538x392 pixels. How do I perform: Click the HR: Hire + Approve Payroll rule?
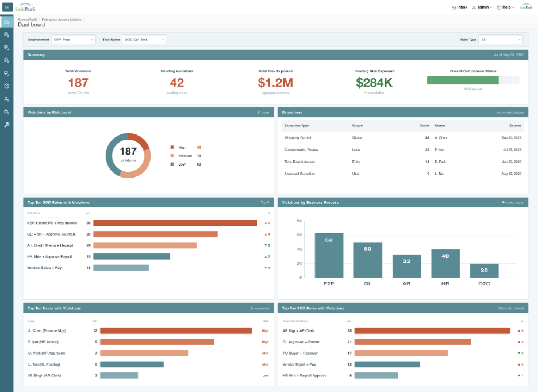point(49,257)
